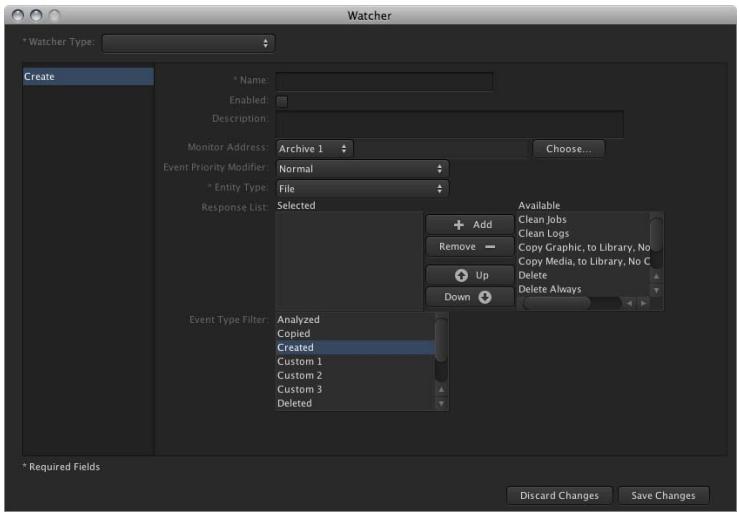Select Clean Logs in Available list

[x=583, y=233]
